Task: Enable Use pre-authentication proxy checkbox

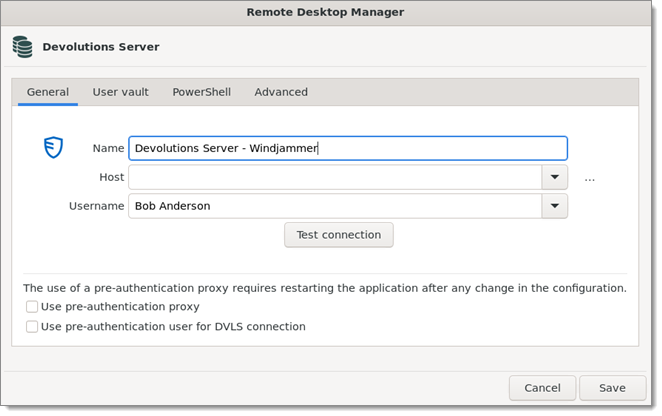Action: (x=32, y=307)
